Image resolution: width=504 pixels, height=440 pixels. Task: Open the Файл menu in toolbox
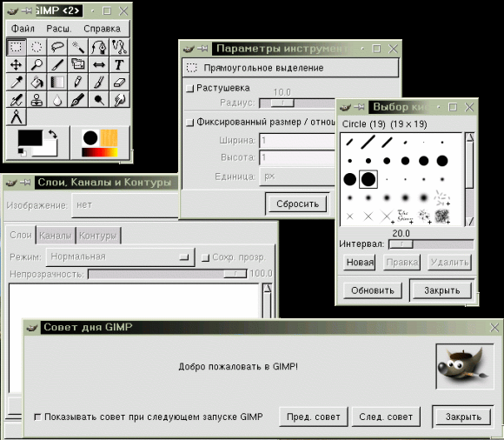[x=23, y=29]
